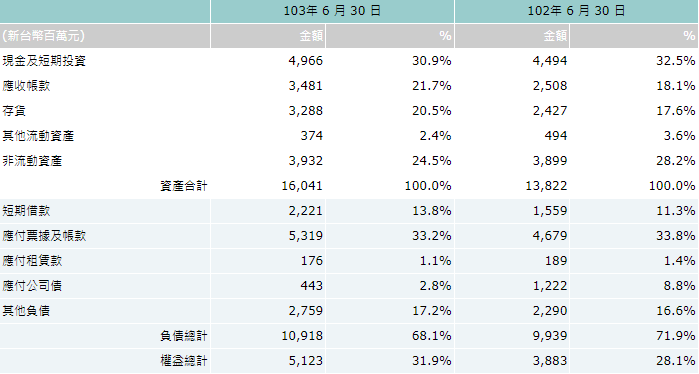Select the 應付票據及帳款 row label
This screenshot has height=374, width=699.
[44, 235]
